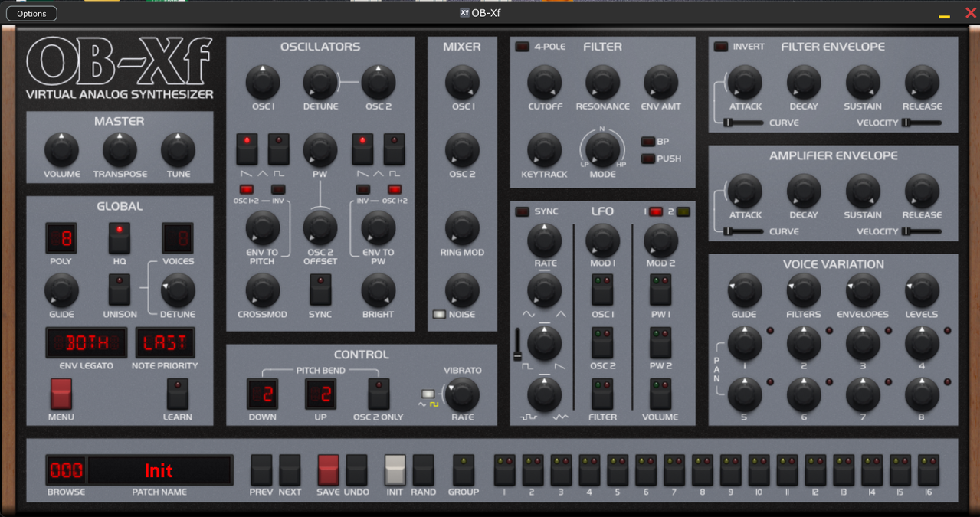The image size is (980, 517).
Task: Click the OSC 2 Offset knob
Action: [x=320, y=227]
